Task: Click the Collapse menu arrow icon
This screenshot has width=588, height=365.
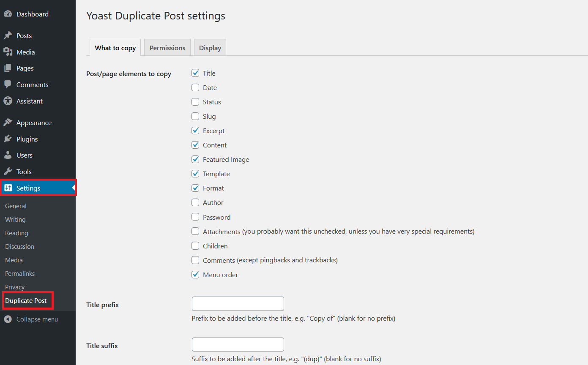Action: [8, 319]
